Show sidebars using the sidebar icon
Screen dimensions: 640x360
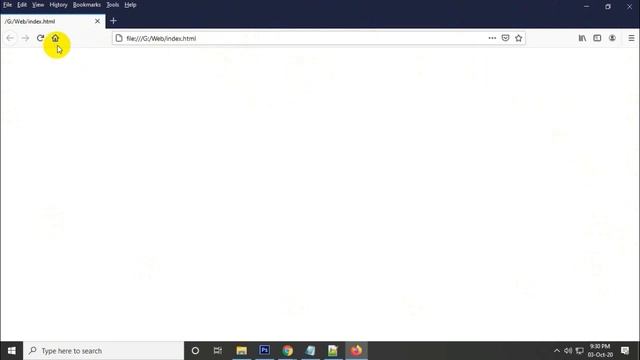click(x=597, y=38)
